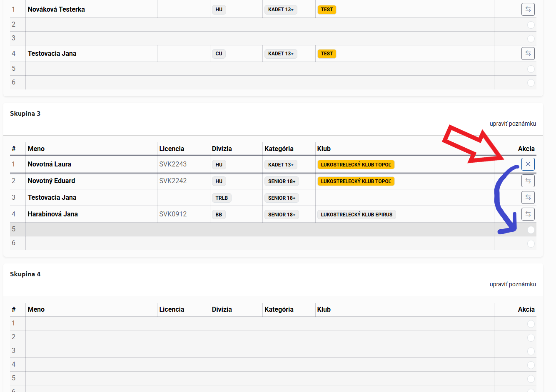Click the swap icon for Novotný Eduard
The image size is (556, 392).
528,181
